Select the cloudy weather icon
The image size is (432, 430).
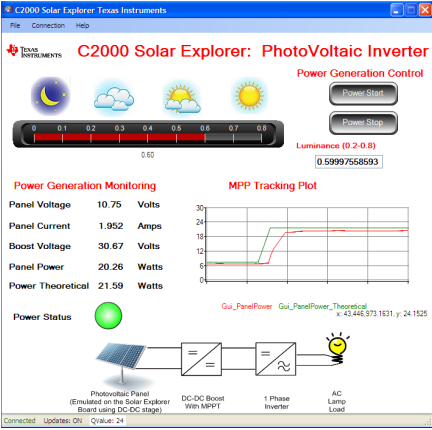click(114, 99)
